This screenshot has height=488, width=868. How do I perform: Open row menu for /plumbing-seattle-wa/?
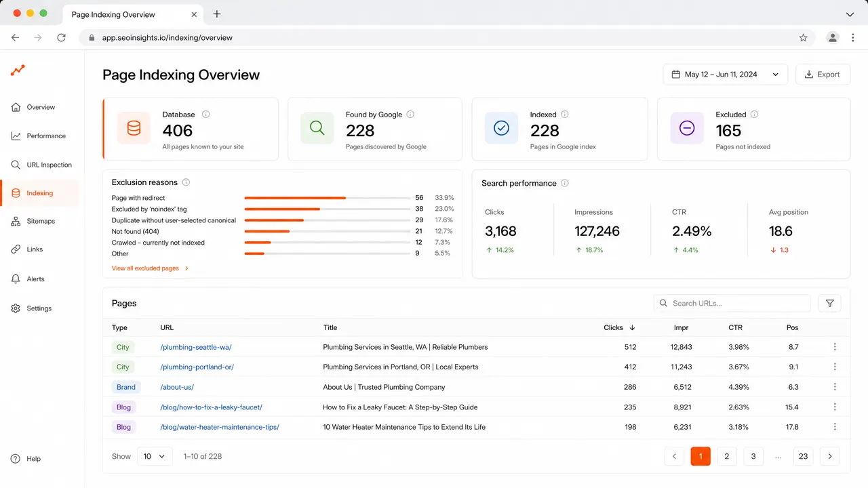tap(835, 347)
